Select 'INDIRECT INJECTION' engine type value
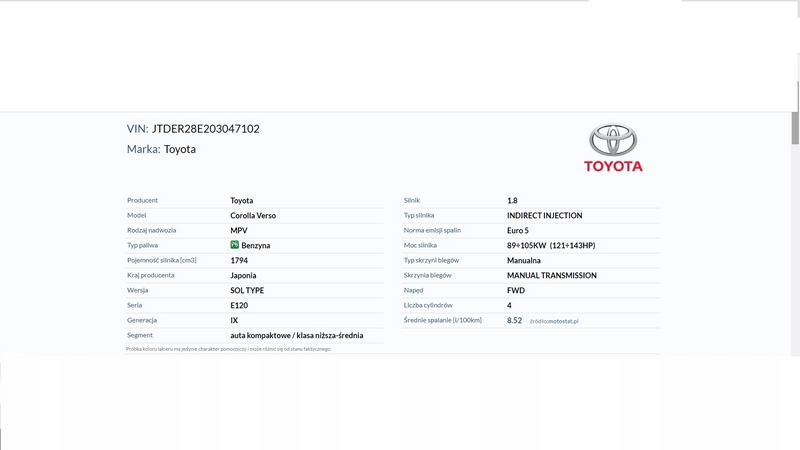 coord(544,215)
